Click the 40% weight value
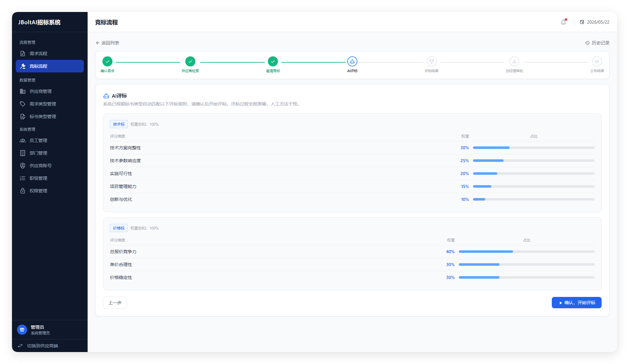Viewport: 629px width, 364px height. [x=450, y=252]
